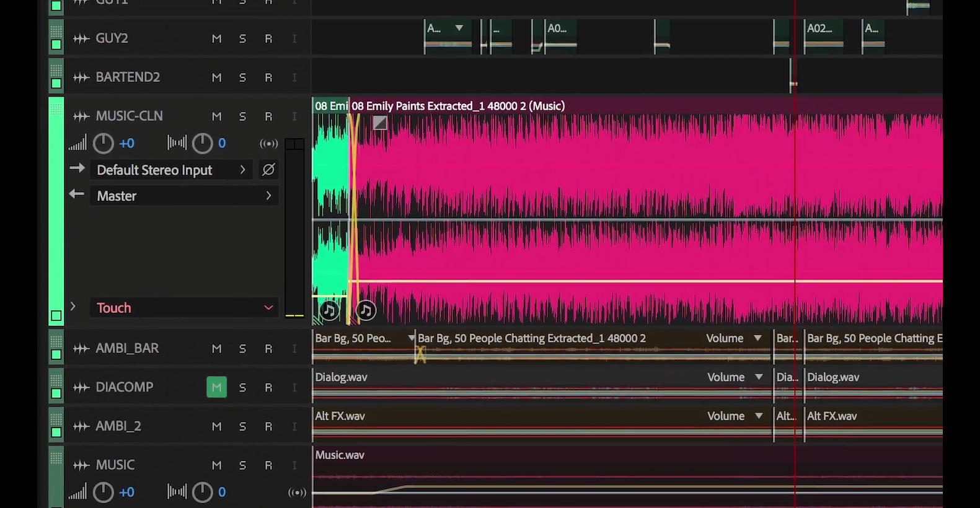The image size is (980, 508).
Task: Click the MUSIC track waveform icon
Action: coord(81,465)
